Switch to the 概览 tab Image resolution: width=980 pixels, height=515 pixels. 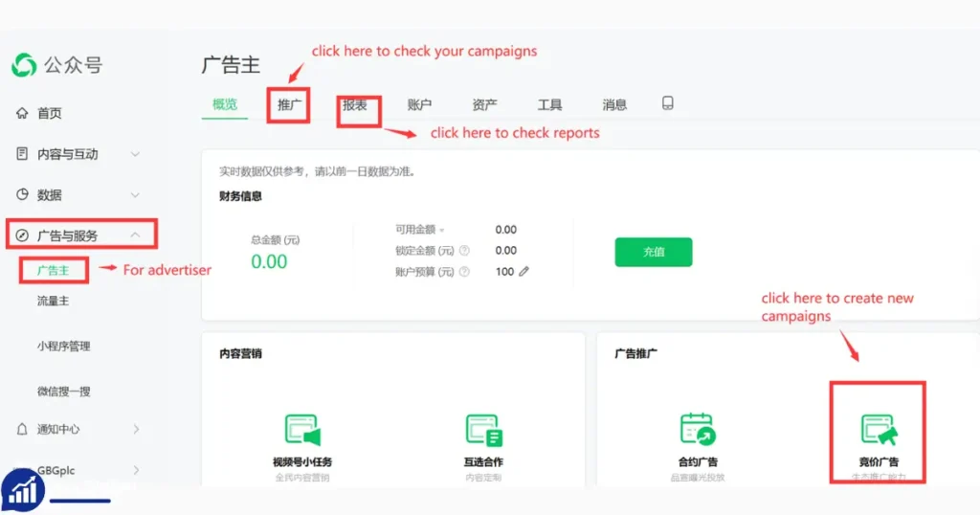tap(225, 104)
